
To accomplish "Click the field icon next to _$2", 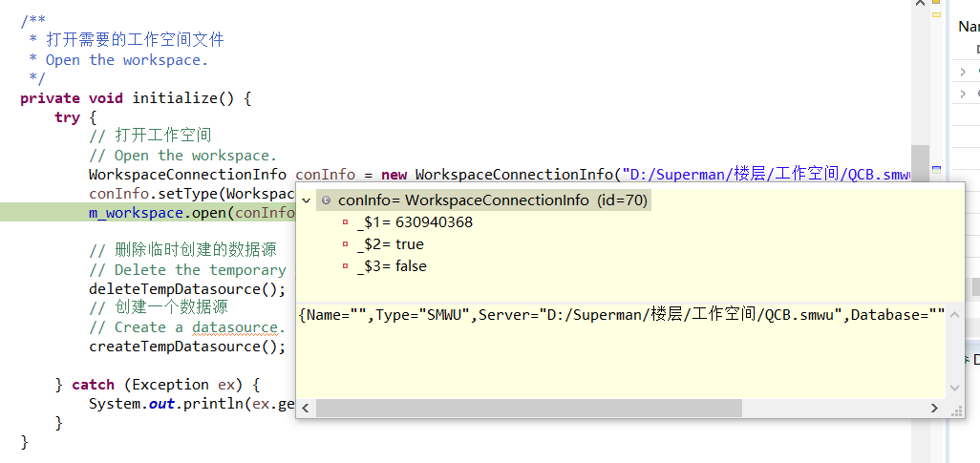I will 346,244.
